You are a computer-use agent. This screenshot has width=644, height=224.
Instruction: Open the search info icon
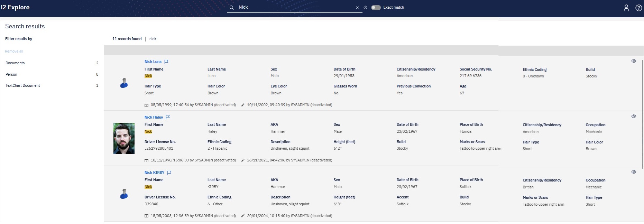pyautogui.click(x=365, y=7)
